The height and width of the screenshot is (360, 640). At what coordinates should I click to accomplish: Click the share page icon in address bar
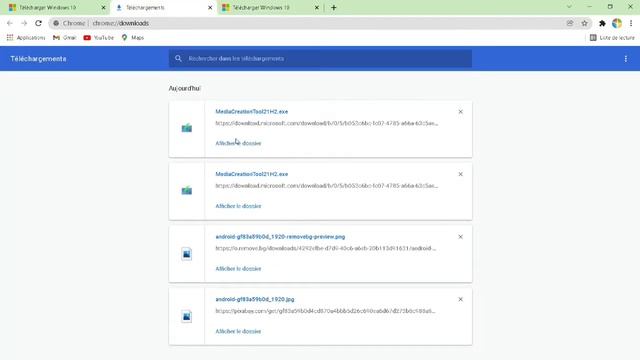pos(570,23)
